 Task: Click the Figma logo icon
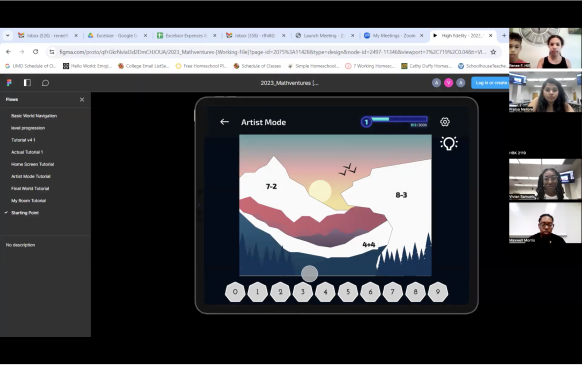(x=9, y=83)
